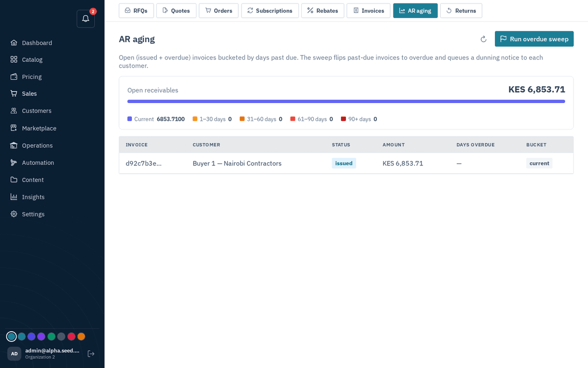Open the notifications bell
This screenshot has width=588, height=368.
pyautogui.click(x=86, y=19)
